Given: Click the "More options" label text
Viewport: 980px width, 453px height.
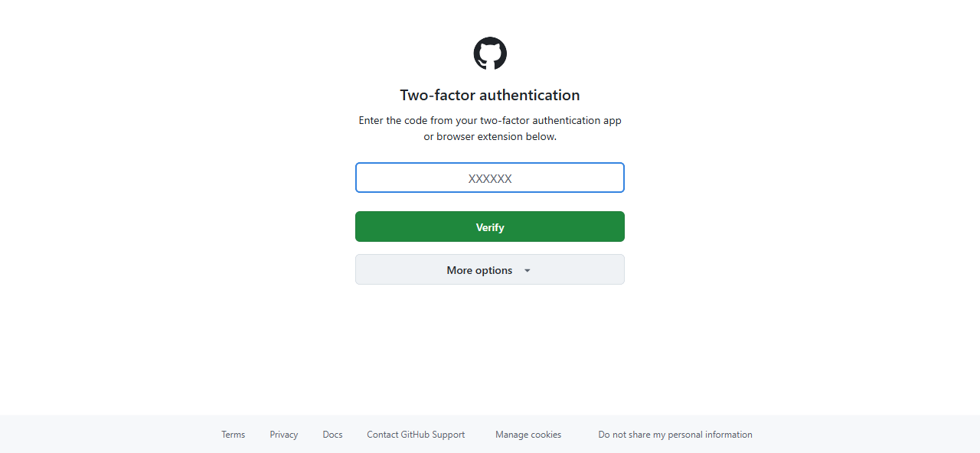Looking at the screenshot, I should pos(479,270).
